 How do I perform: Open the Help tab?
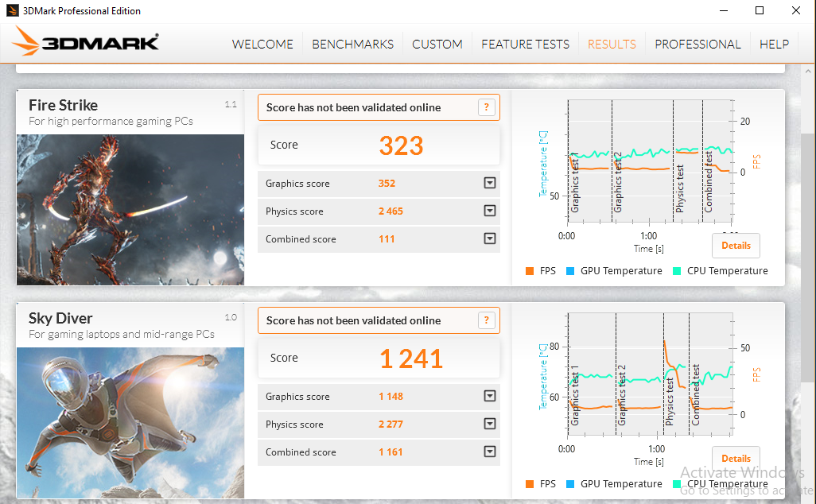click(x=774, y=45)
